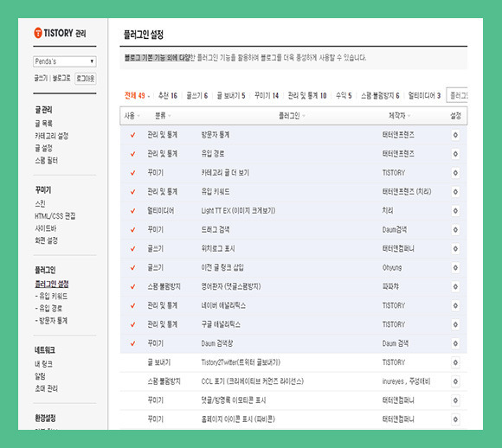Open 화면 설정 in the sidebar

coord(46,240)
